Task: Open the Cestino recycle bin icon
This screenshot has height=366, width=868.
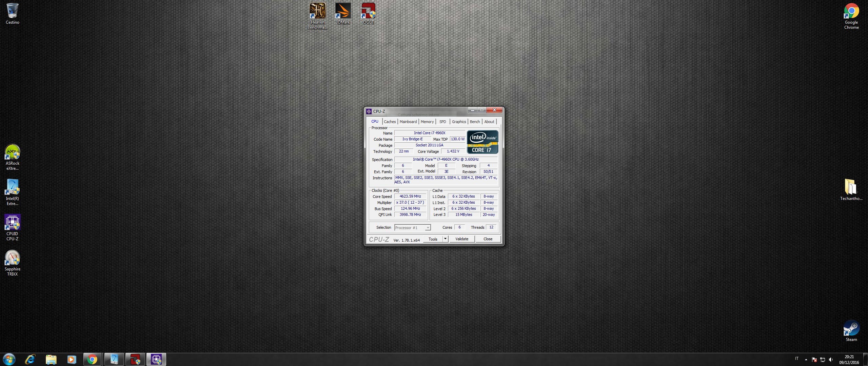Action: 12,14
